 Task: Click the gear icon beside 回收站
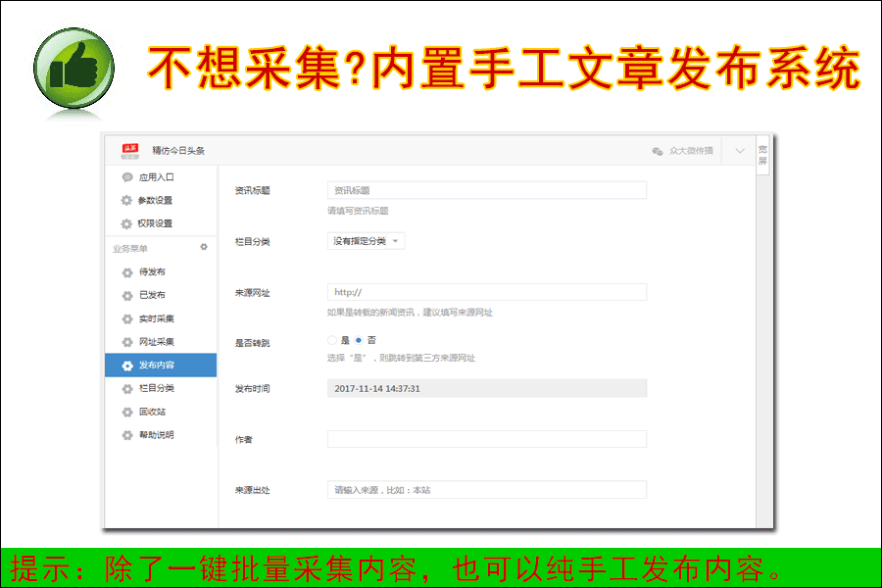[127, 412]
